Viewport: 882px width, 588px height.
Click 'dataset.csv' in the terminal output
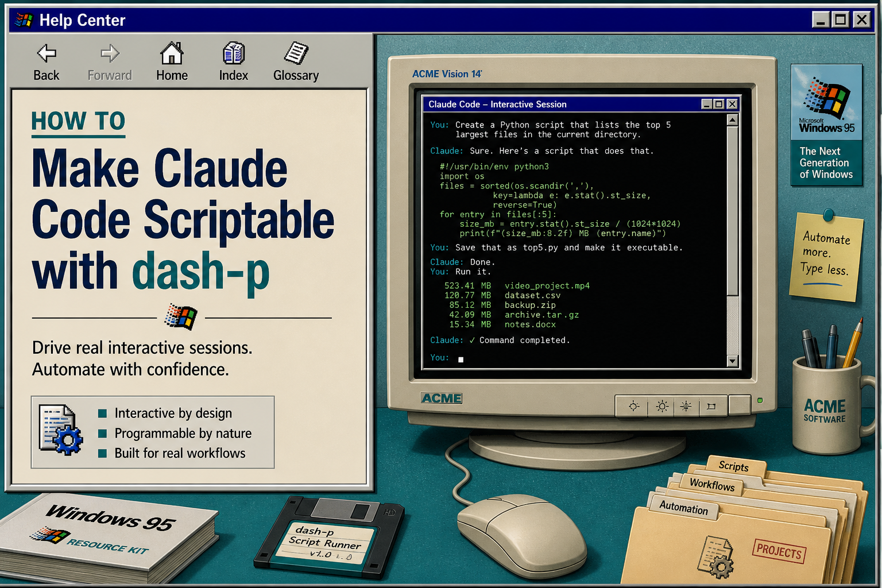coord(532,296)
